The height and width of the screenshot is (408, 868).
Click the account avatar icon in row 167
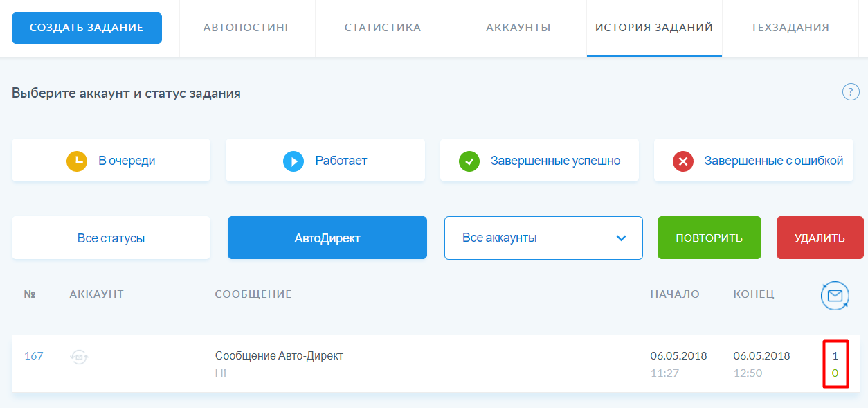(80, 357)
